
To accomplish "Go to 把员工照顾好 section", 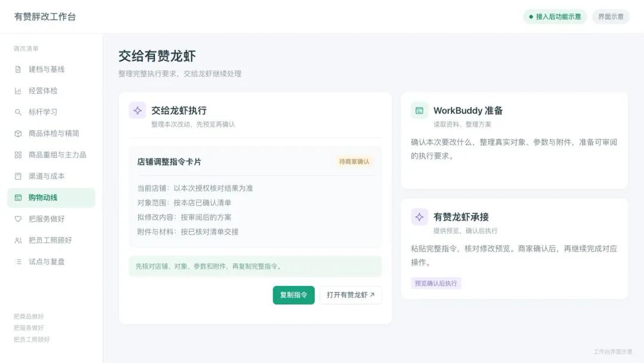I will [x=51, y=241].
